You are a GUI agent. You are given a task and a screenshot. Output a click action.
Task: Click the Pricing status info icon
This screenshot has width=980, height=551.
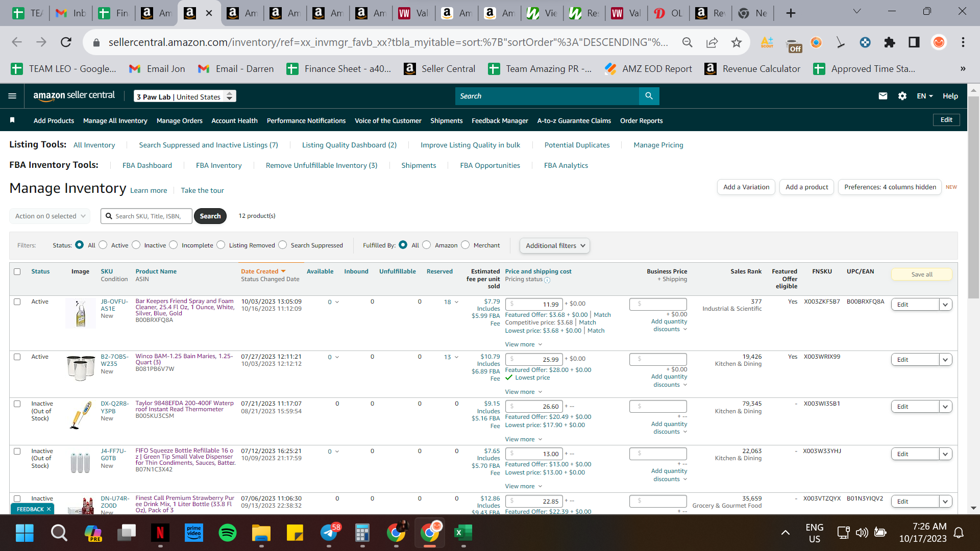point(547,280)
